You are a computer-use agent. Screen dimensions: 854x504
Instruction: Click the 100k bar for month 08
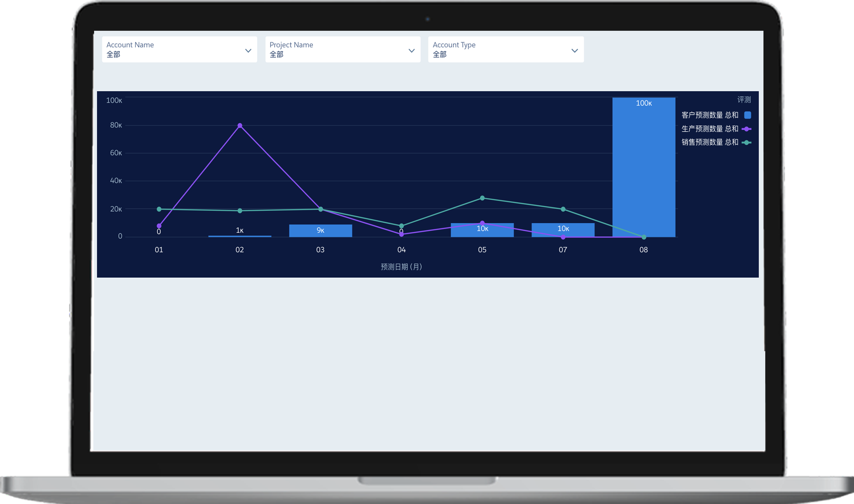pos(644,167)
